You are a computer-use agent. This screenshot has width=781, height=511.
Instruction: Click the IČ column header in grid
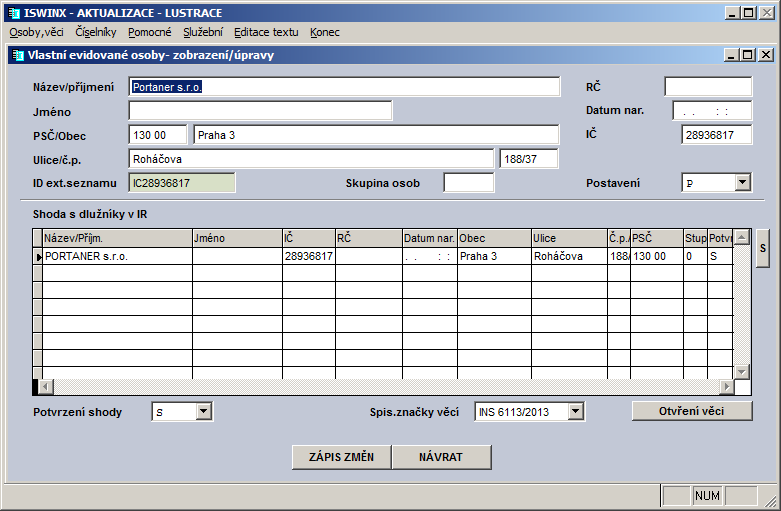click(309, 238)
